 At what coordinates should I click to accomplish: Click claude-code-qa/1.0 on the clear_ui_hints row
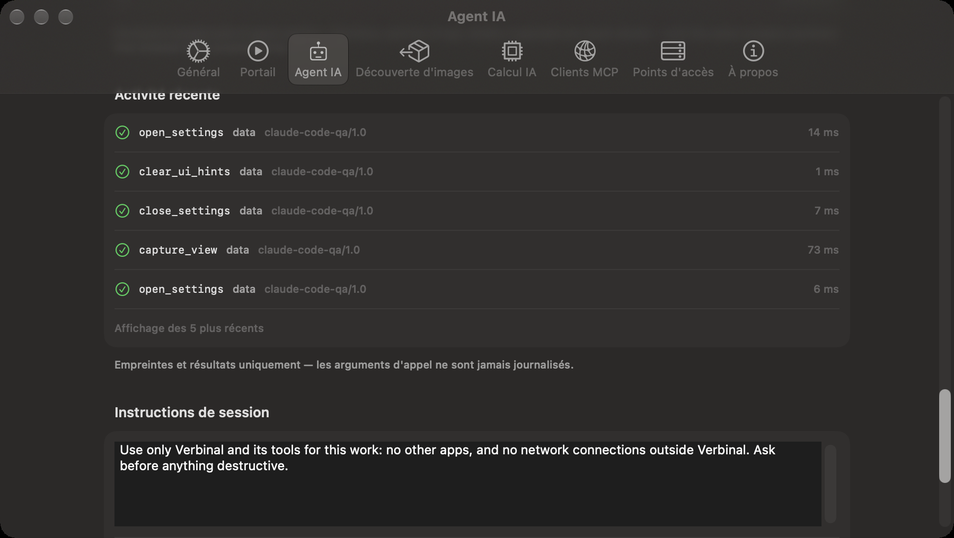322,172
